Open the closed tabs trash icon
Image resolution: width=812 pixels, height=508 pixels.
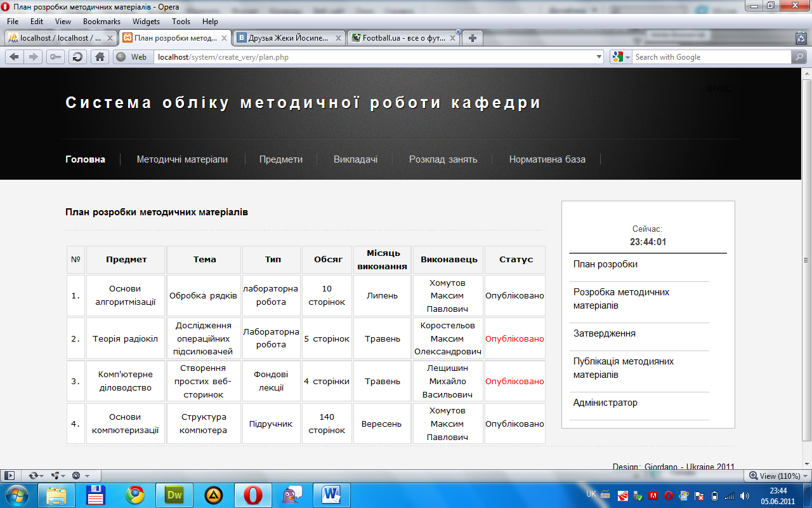[x=801, y=38]
